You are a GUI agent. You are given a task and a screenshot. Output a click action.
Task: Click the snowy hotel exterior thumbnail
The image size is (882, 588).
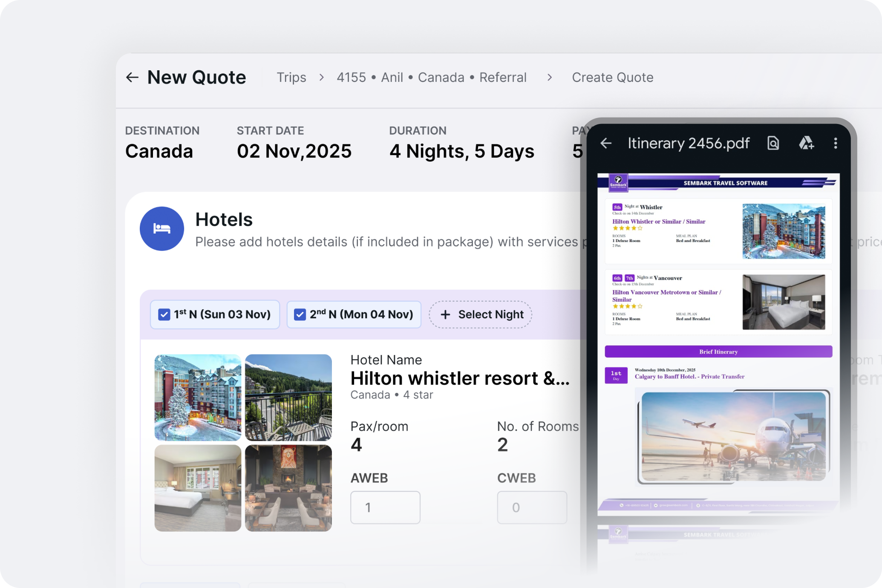click(198, 398)
